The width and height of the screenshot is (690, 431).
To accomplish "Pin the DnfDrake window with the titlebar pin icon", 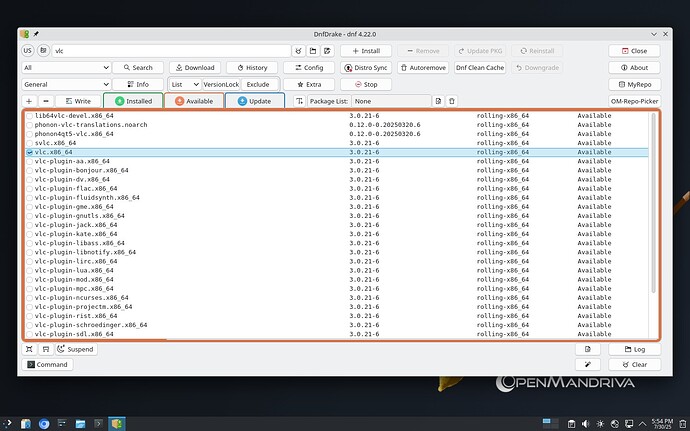I will 36,34.
